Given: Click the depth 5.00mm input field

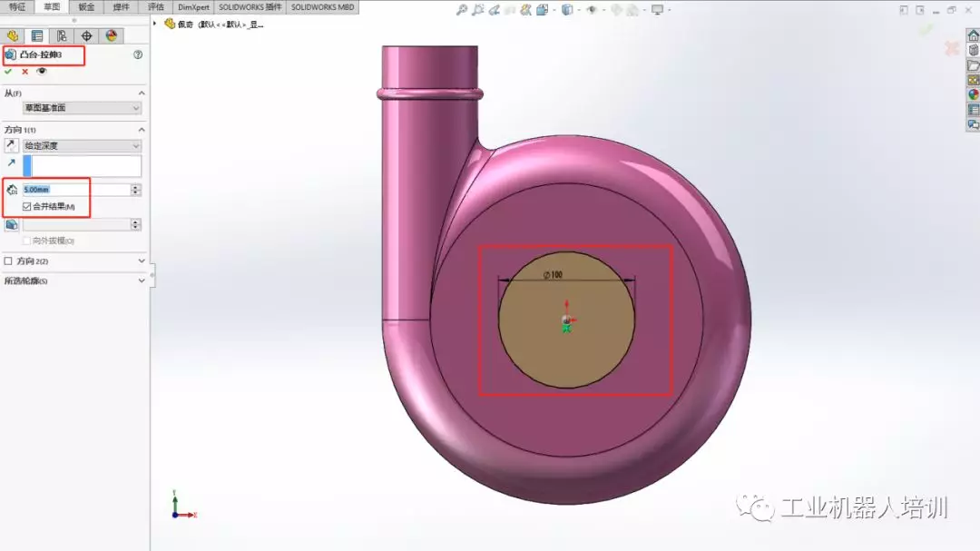Looking at the screenshot, I should click(x=75, y=190).
